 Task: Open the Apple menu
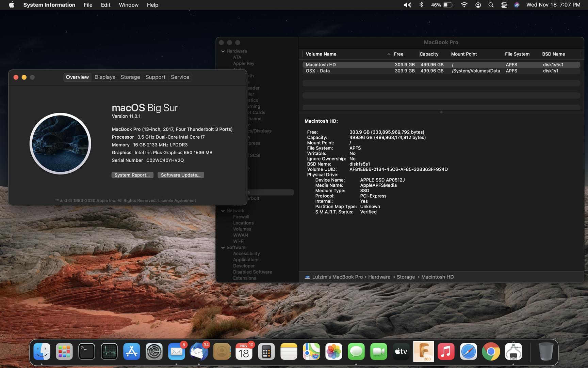[x=12, y=5]
